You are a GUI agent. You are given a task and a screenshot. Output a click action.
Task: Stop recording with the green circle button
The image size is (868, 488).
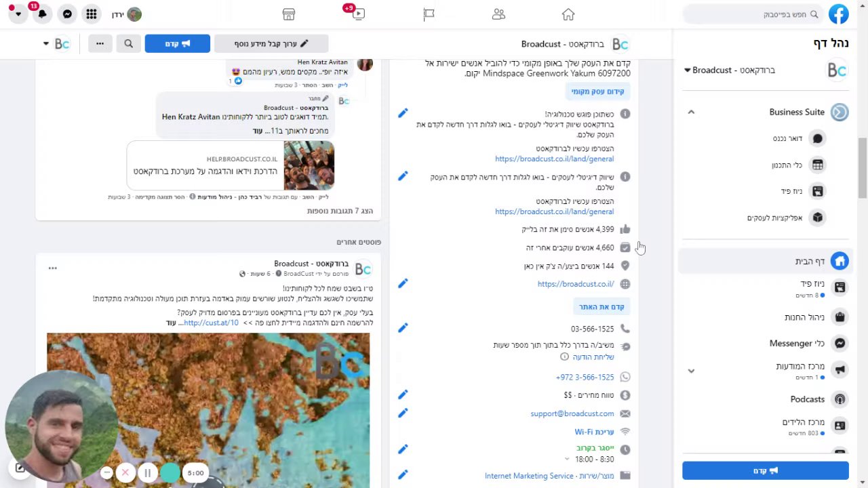click(x=170, y=472)
